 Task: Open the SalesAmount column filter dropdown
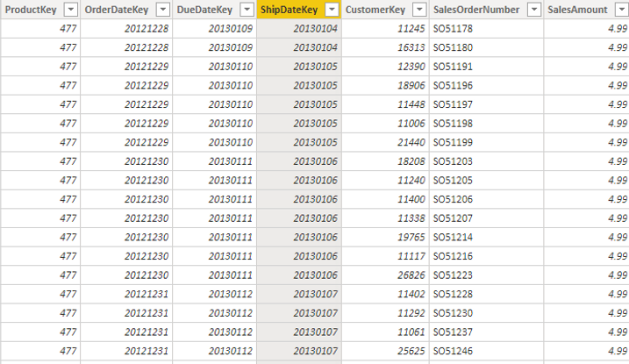[x=622, y=10]
